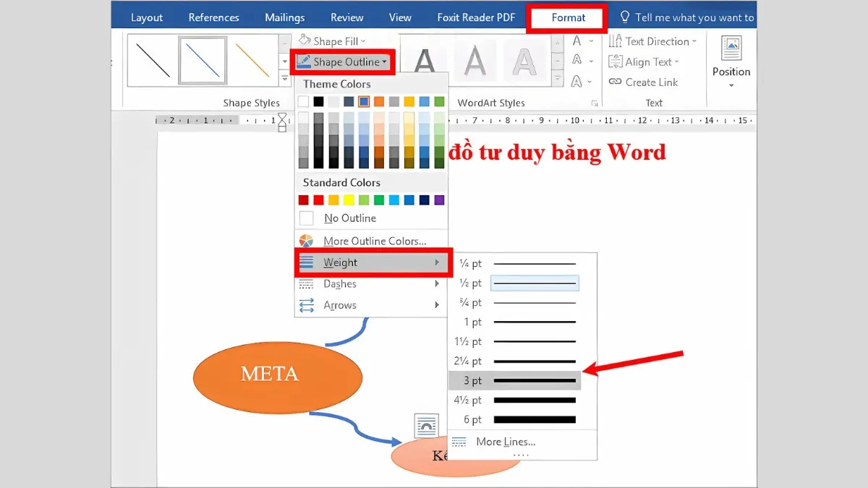Viewport: 868px width, 488px height.
Task: Apply the first plain WordArt style
Action: point(425,61)
